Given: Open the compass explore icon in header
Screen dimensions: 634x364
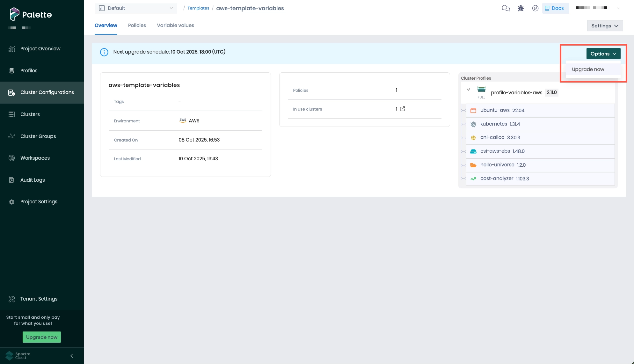Looking at the screenshot, I should point(535,8).
